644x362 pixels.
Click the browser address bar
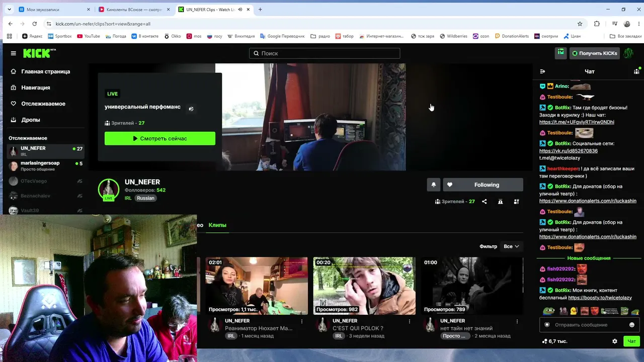pyautogui.click(x=312, y=24)
